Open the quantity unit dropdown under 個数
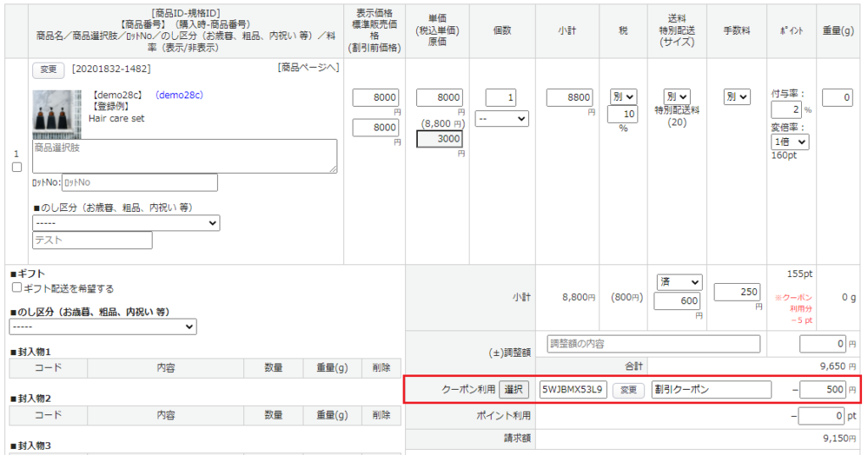The height and width of the screenshot is (455, 868). point(502,119)
